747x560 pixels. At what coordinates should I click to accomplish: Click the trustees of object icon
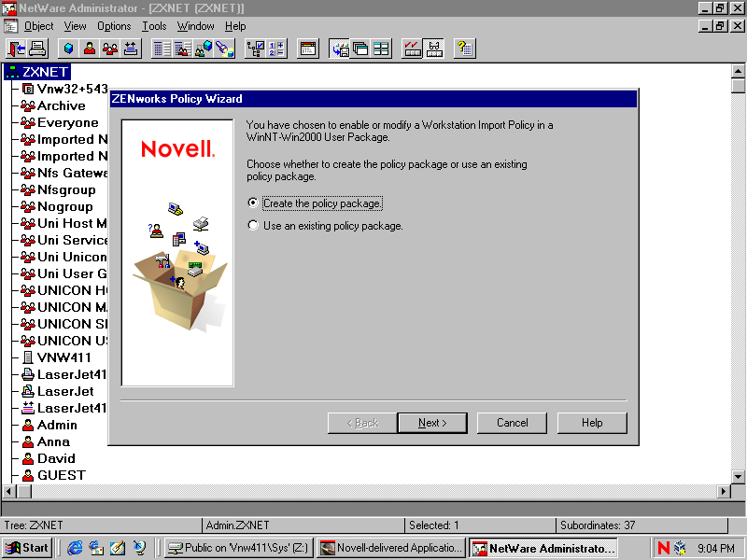[x=204, y=49]
